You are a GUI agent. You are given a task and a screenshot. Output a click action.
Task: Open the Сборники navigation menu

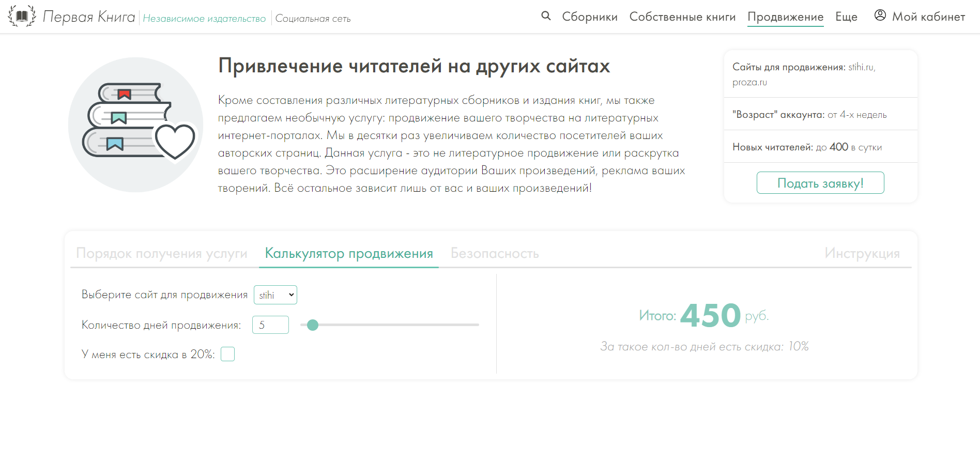(590, 17)
